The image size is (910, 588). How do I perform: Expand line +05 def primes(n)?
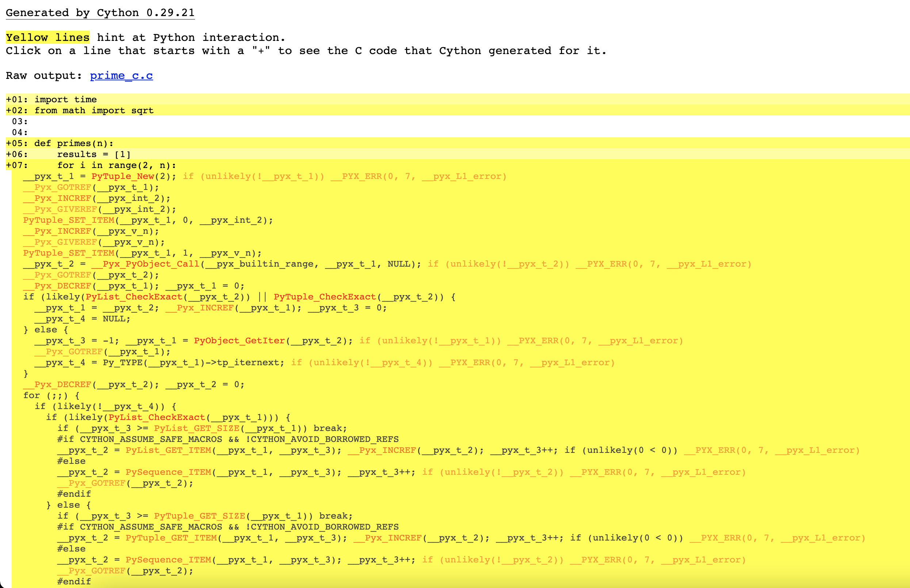click(x=458, y=143)
